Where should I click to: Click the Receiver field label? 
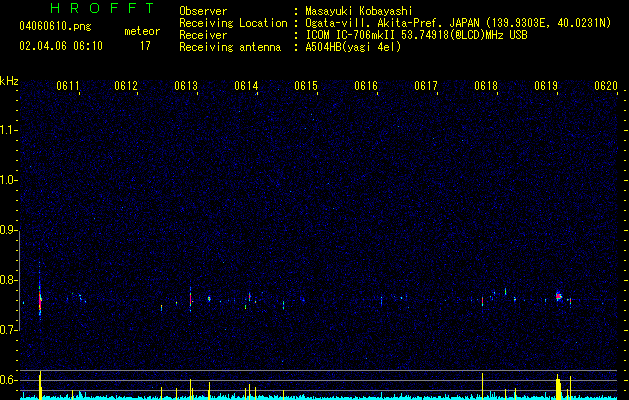(203, 35)
